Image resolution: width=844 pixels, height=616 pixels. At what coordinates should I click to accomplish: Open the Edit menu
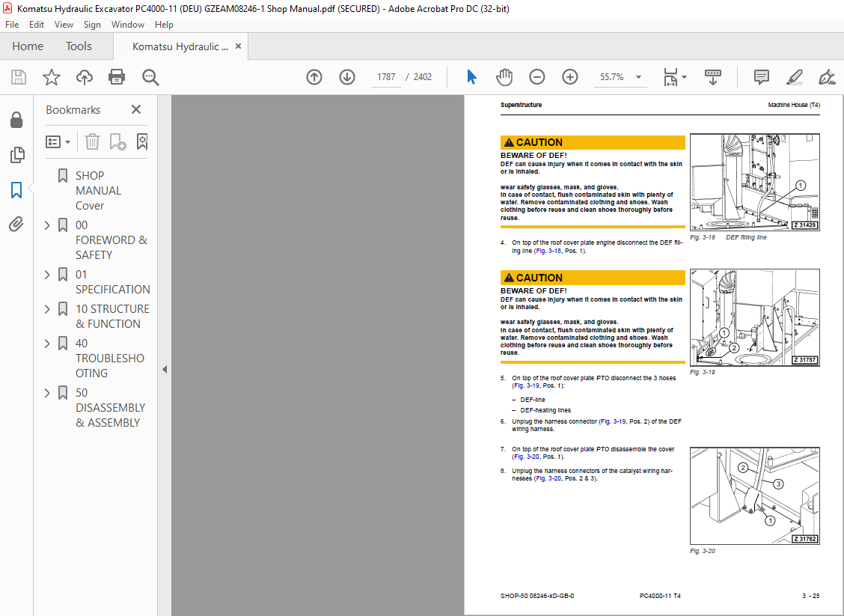37,24
